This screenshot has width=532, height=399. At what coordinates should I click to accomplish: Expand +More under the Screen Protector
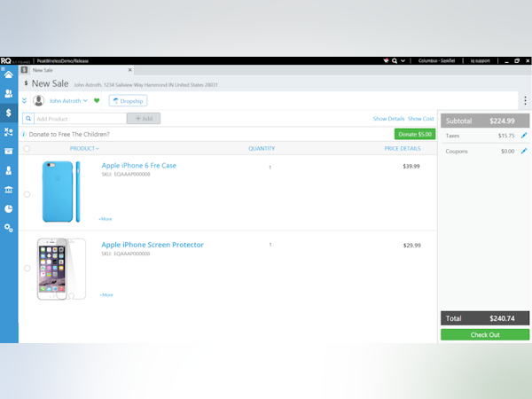106,295
